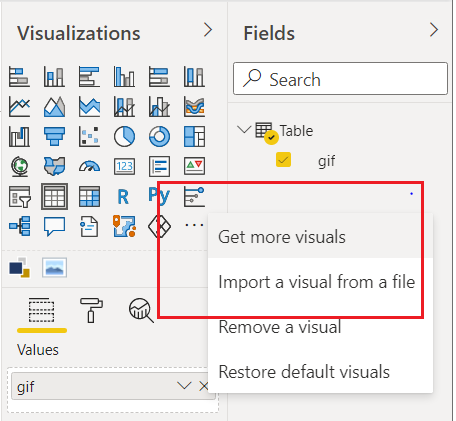Select the Clustered bar chart visual
Screen dimensions: 456x421
tap(89, 76)
